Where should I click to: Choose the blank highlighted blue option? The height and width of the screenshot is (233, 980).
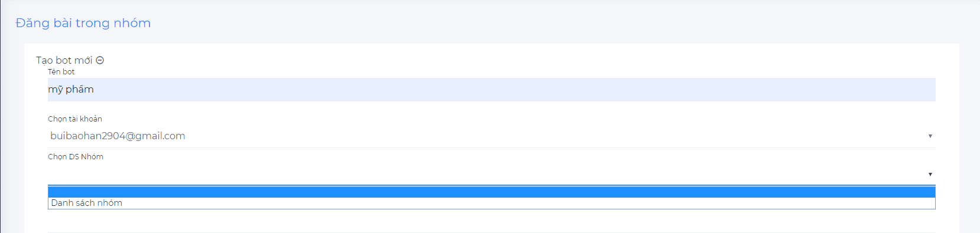(x=491, y=192)
